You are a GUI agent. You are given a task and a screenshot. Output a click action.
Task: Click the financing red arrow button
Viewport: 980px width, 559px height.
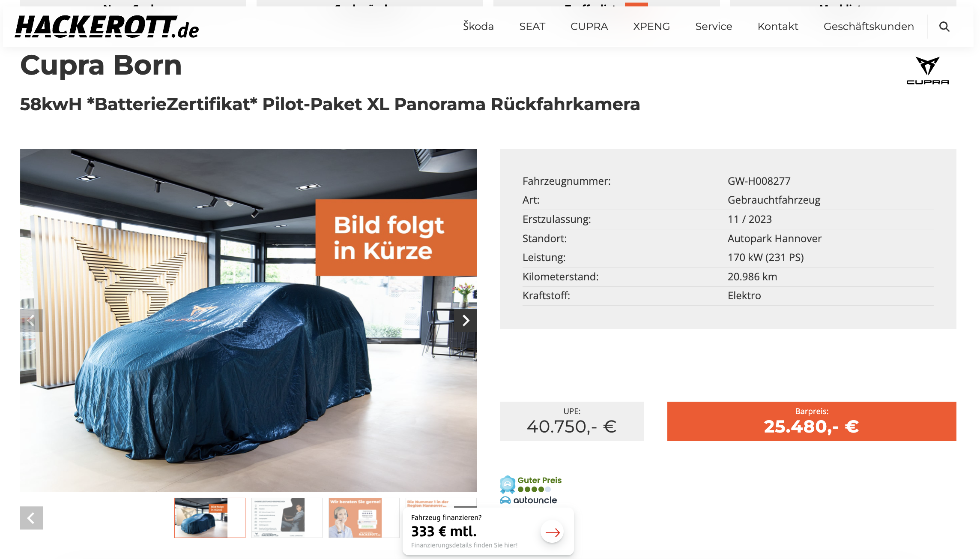pos(552,532)
